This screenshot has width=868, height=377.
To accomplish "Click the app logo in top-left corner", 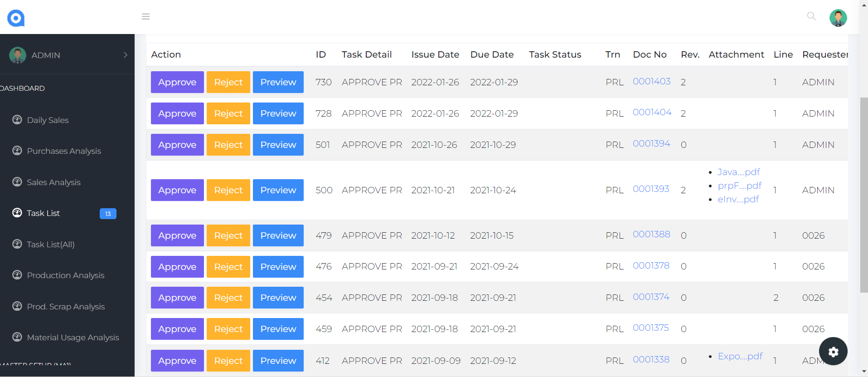I will [16, 18].
